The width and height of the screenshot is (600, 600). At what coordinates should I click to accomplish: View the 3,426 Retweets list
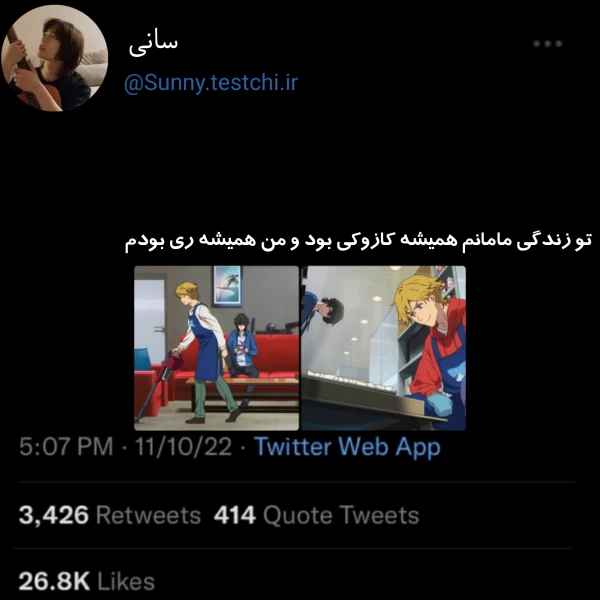coord(110,515)
